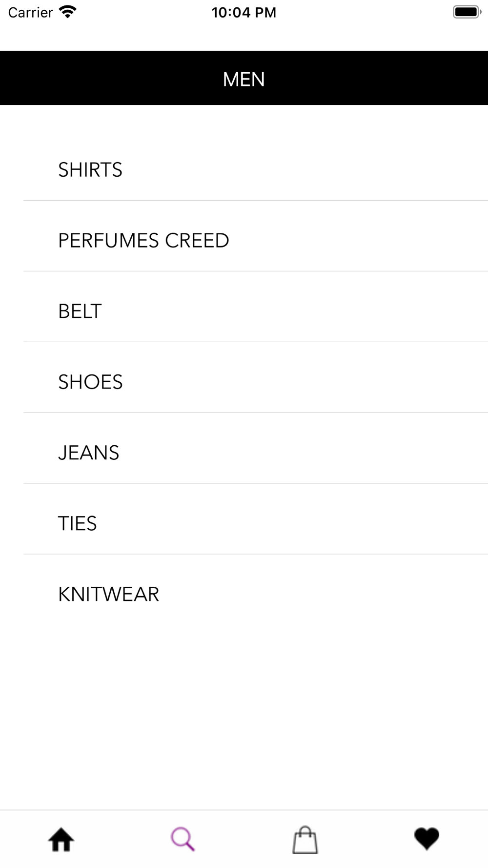
Task: Click the Wi-Fi status icon
Action: pos(67,12)
